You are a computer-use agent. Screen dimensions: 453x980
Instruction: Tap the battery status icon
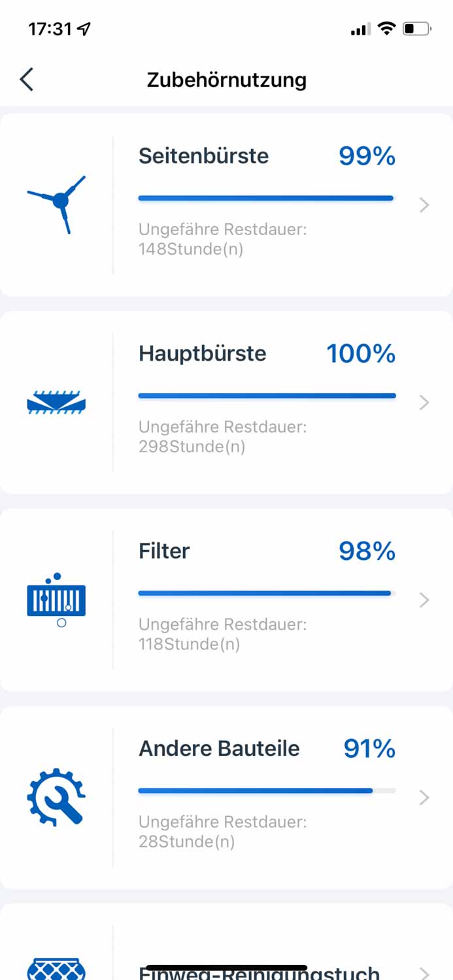coord(416,29)
